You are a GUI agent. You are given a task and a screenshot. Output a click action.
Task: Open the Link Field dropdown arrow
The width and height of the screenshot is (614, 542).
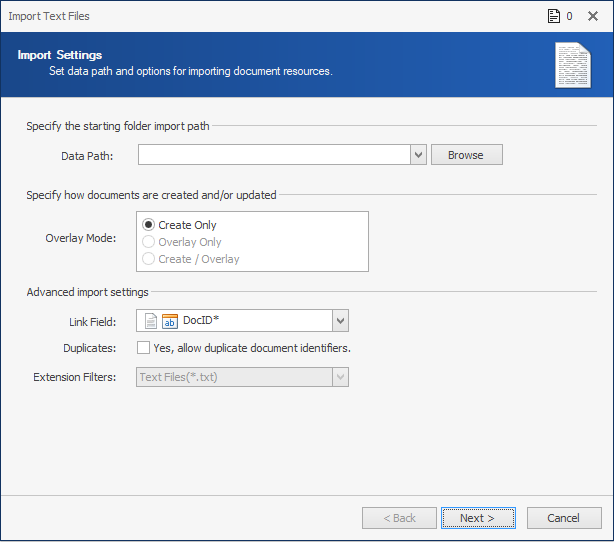340,321
